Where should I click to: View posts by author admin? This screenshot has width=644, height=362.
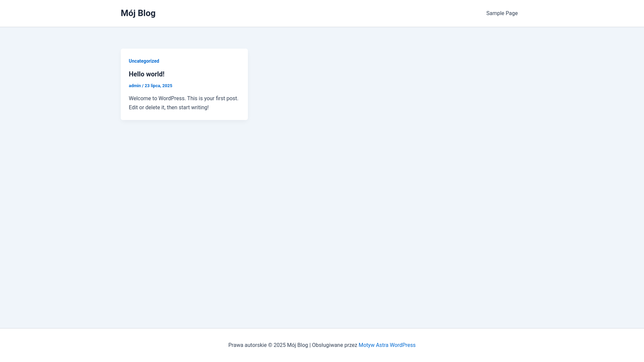(135, 86)
